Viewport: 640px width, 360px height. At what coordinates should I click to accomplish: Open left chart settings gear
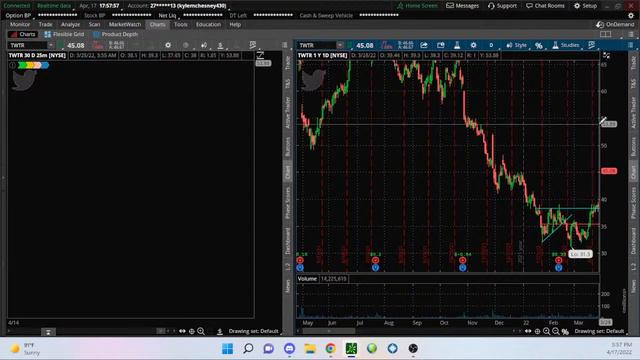[168, 45]
